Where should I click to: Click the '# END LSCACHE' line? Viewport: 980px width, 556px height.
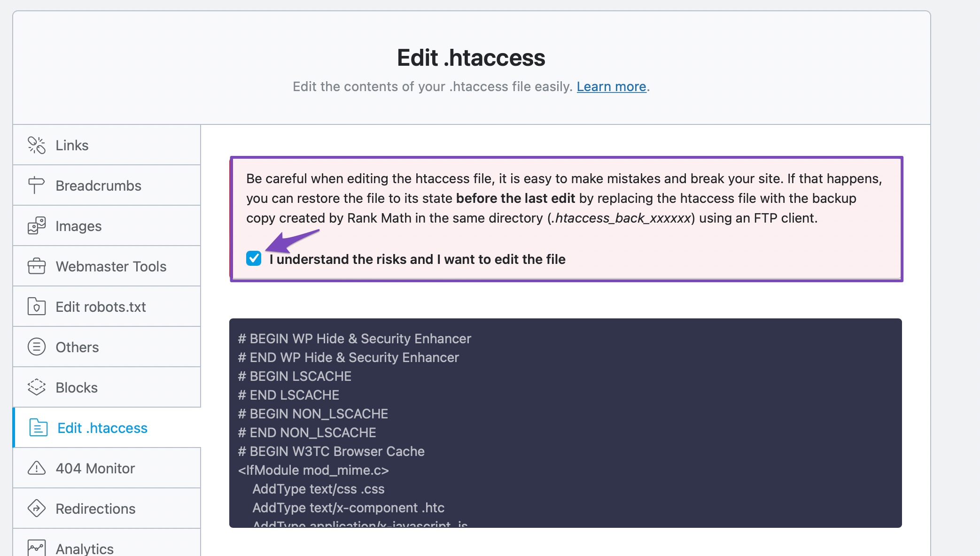(x=288, y=395)
